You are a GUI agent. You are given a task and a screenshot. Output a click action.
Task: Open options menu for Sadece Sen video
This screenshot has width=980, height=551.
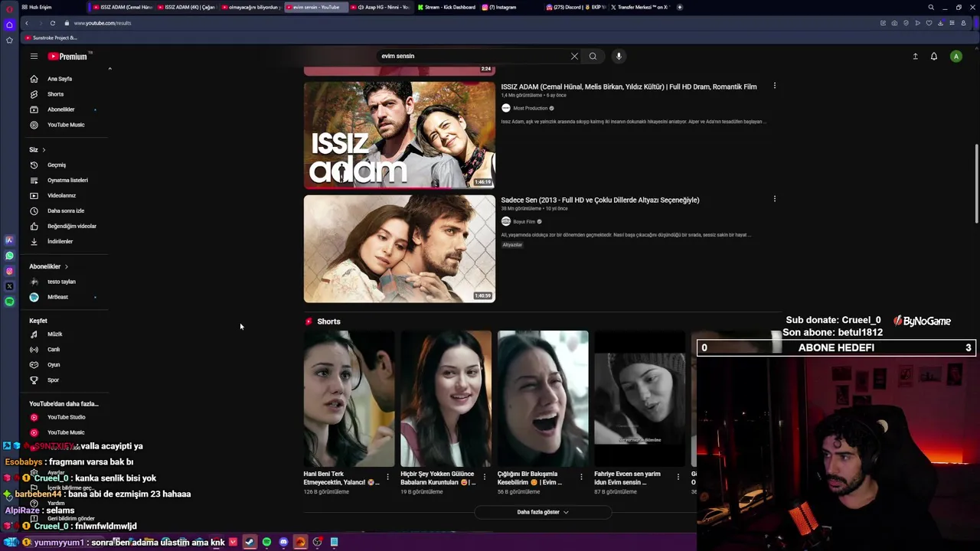tap(775, 199)
